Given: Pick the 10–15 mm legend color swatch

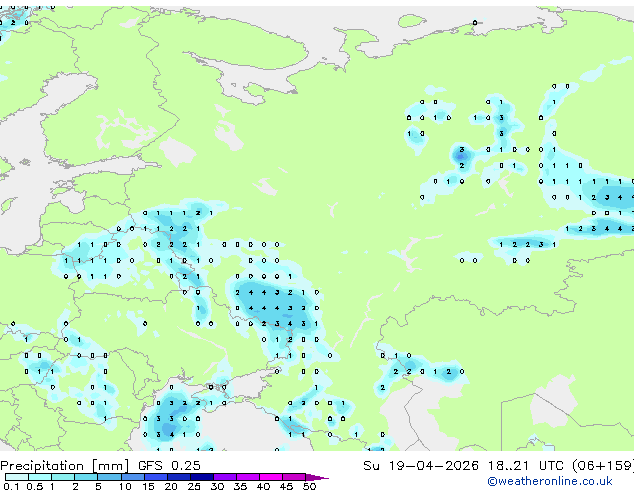Looking at the screenshot, I should pos(132,477).
